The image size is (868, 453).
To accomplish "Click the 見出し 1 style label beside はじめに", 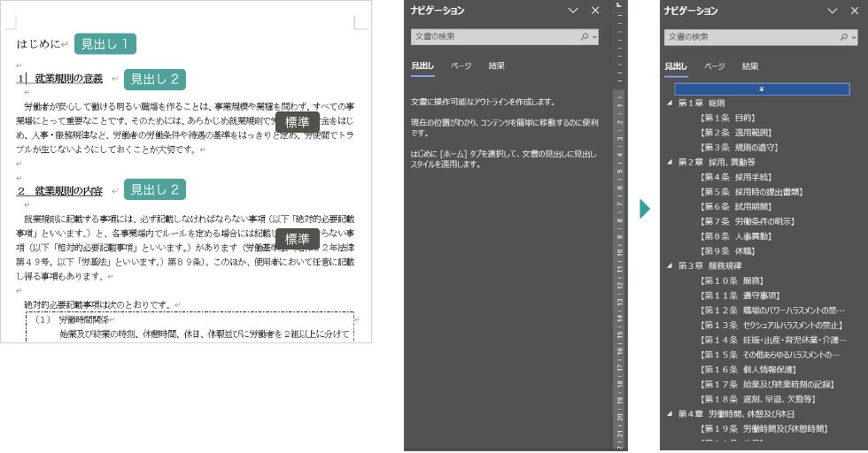I will 104,43.
